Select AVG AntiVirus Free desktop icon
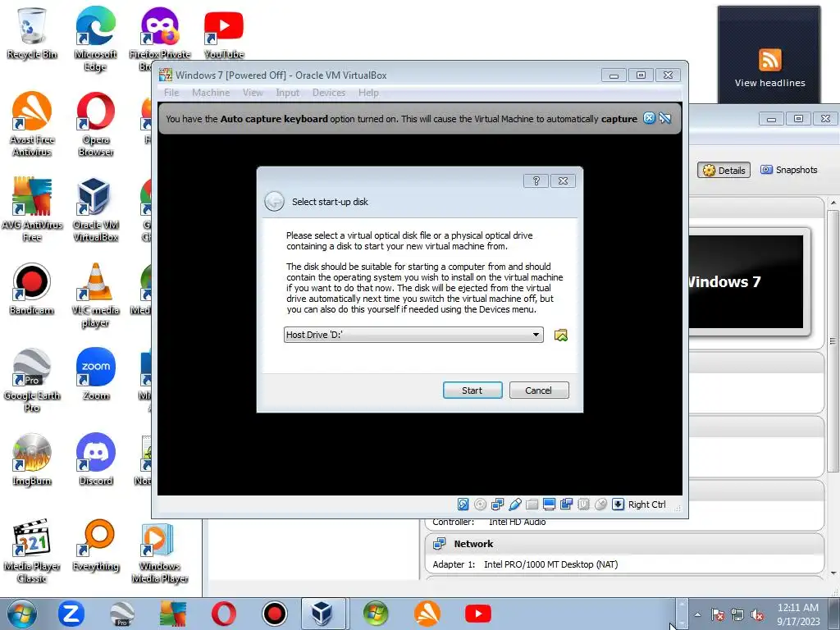Image resolution: width=840 pixels, height=630 pixels. (x=32, y=209)
